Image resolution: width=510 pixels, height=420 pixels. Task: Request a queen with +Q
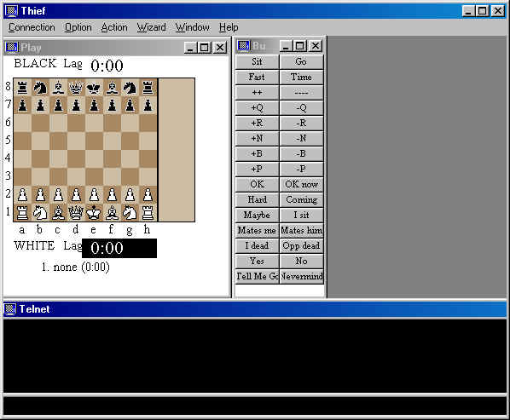257,107
